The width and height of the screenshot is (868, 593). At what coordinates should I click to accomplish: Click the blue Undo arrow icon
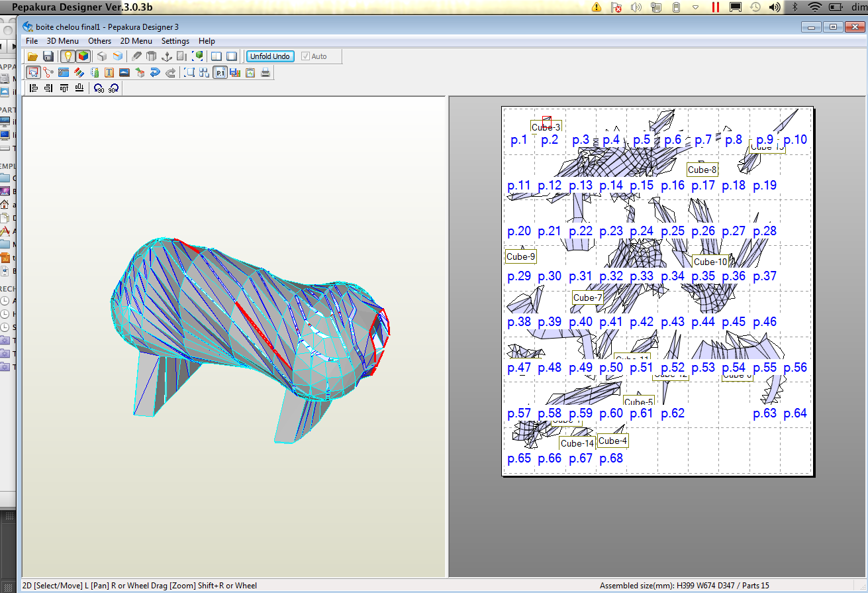tap(154, 72)
